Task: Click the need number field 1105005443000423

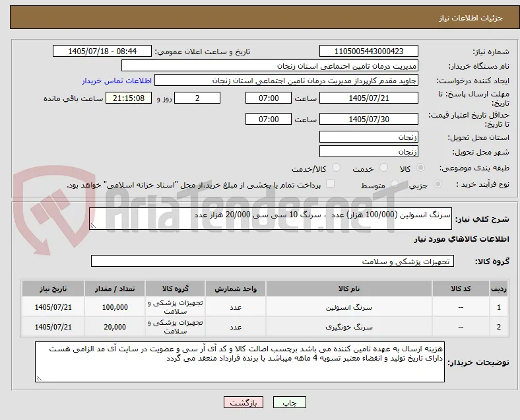Action: 369,51
